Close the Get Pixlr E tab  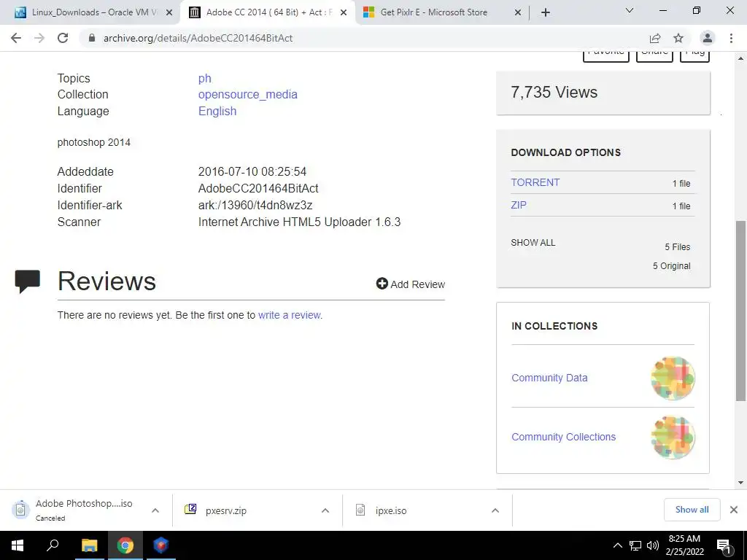click(518, 12)
